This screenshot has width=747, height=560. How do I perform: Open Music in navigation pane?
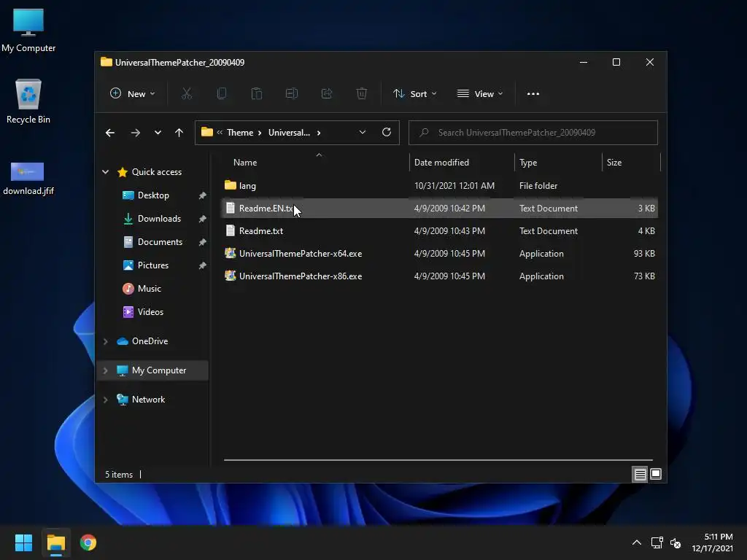pyautogui.click(x=149, y=289)
